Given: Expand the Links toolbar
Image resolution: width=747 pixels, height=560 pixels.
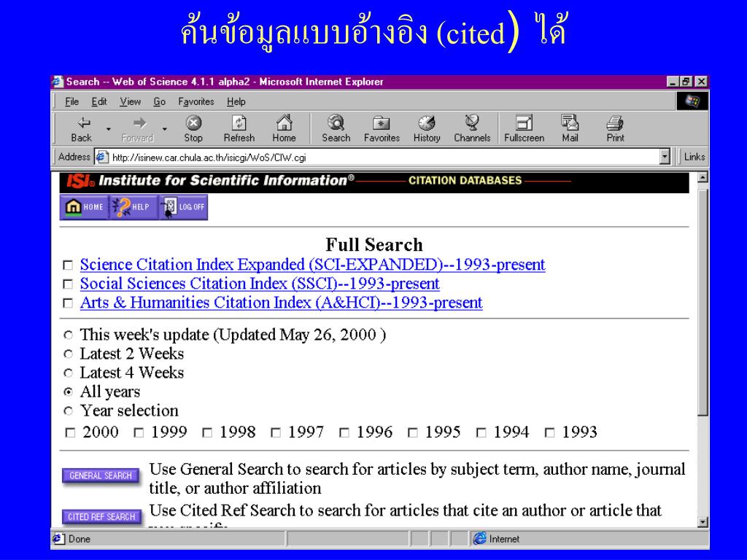Looking at the screenshot, I should [x=694, y=157].
